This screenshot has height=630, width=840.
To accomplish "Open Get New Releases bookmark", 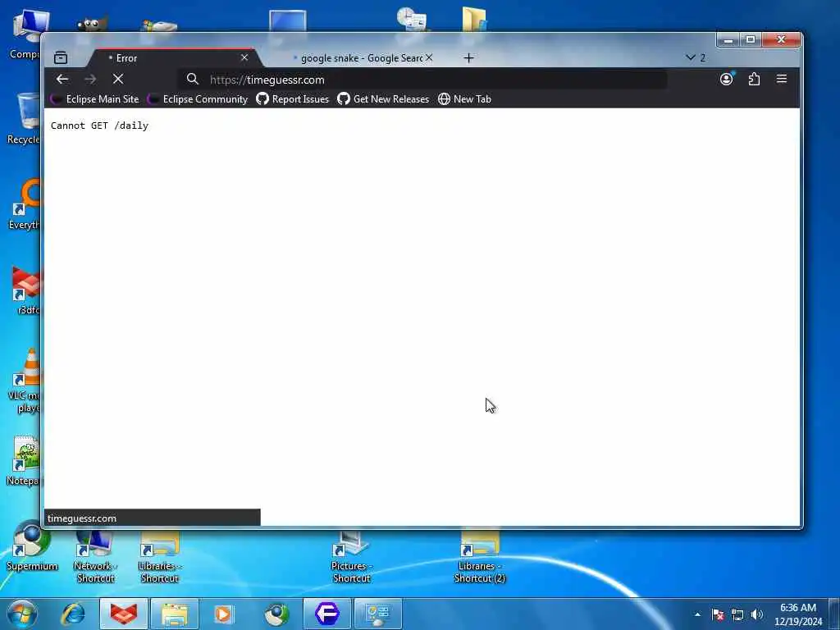I will pos(383,99).
